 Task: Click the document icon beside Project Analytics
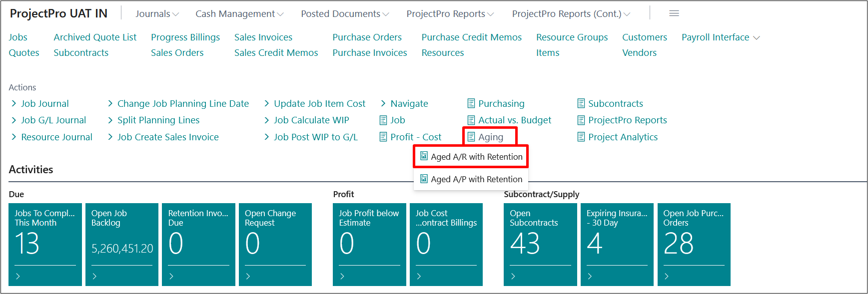click(581, 137)
